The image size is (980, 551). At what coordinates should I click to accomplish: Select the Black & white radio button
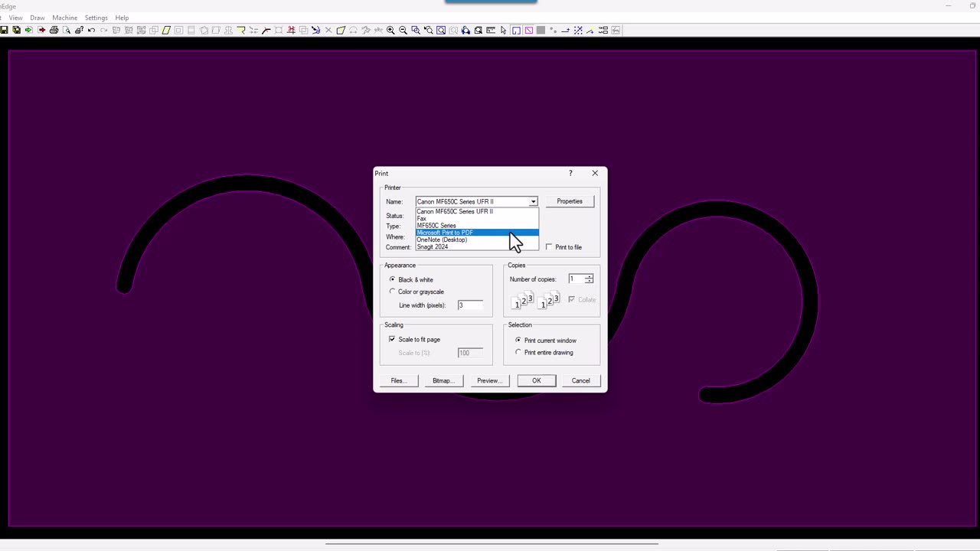393,279
